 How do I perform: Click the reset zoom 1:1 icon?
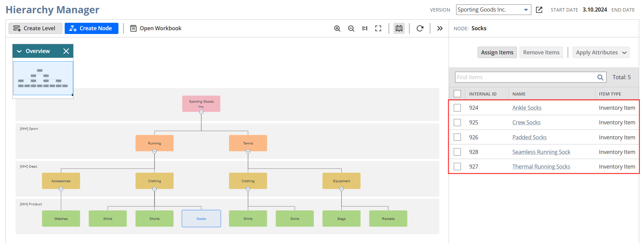[x=365, y=29]
